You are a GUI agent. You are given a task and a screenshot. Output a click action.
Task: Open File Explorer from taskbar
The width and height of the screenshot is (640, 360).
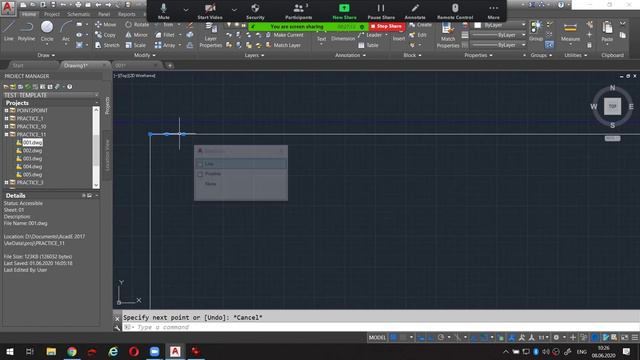[x=51, y=351]
